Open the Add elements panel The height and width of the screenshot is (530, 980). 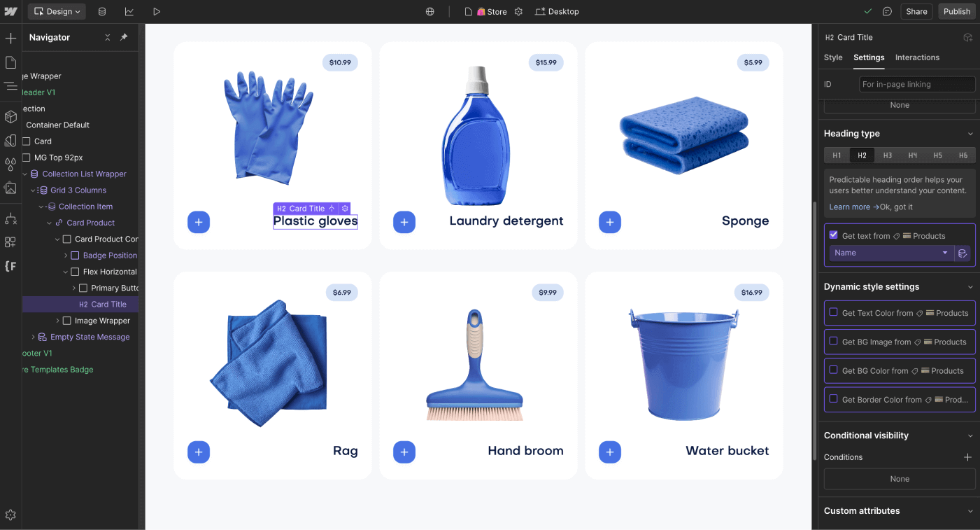[10, 38]
